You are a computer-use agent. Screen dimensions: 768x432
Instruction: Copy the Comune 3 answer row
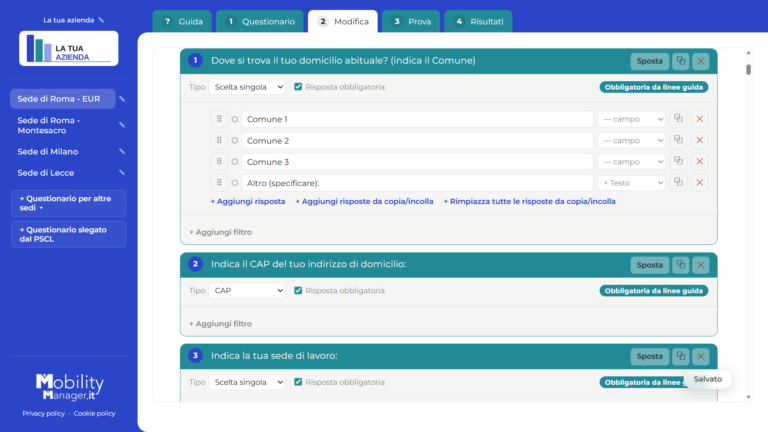pos(678,162)
